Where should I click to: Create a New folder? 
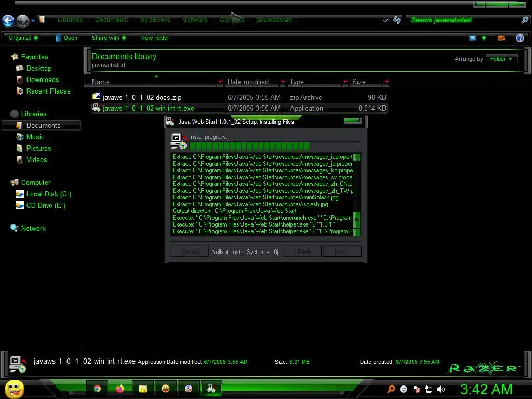155,38
